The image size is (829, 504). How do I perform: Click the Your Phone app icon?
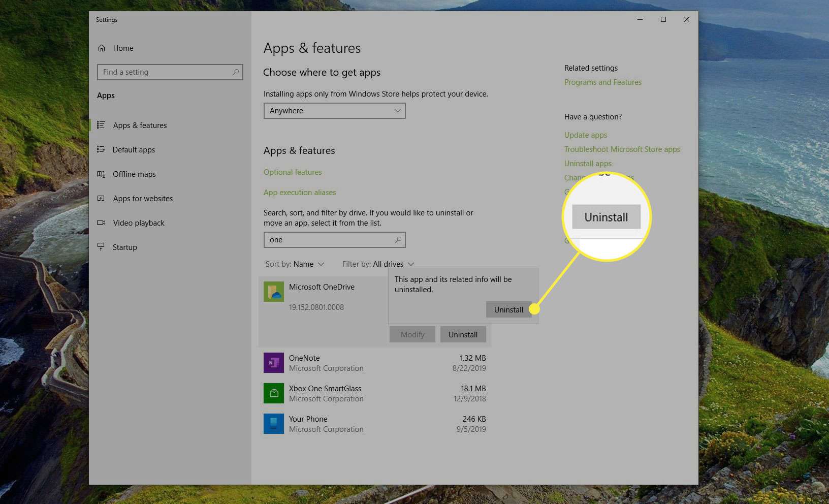[x=274, y=424]
